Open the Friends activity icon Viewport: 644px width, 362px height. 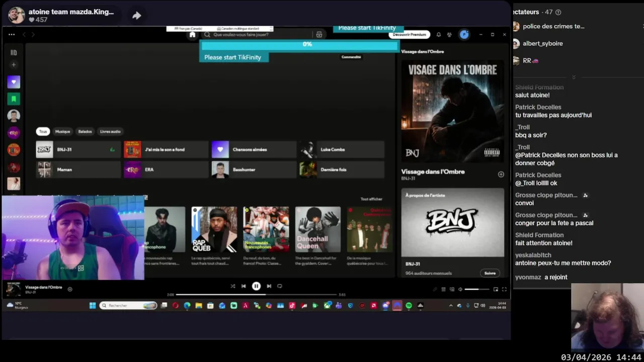449,35
